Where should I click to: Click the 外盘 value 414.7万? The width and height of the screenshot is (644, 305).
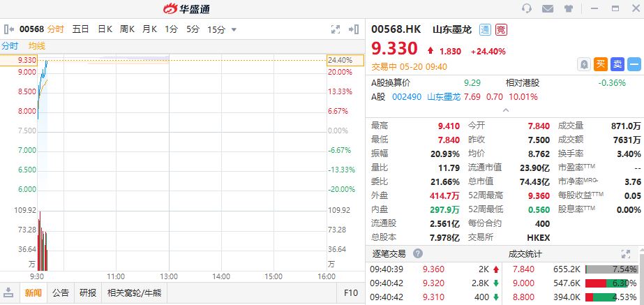pos(445,195)
